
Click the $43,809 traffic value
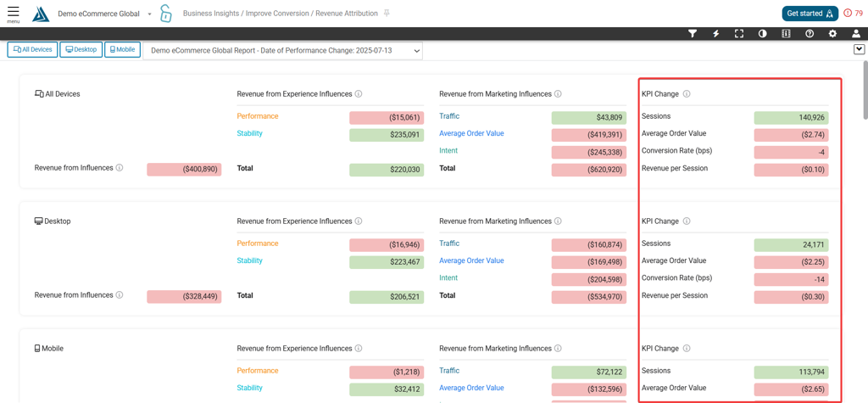click(589, 118)
